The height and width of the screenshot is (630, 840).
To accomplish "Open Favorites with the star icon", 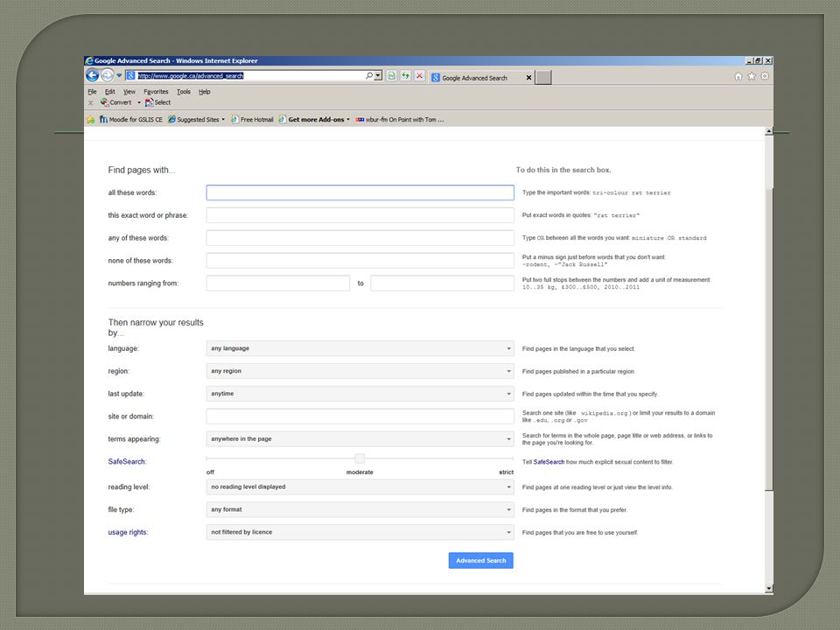I will 752,77.
